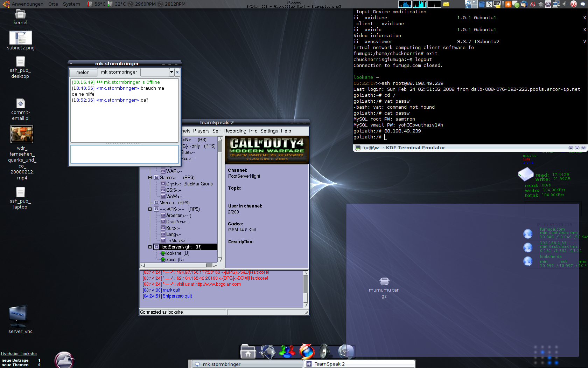The image size is (588, 368).
Task: Launch the globe network browser dock icon
Action: [x=268, y=352]
